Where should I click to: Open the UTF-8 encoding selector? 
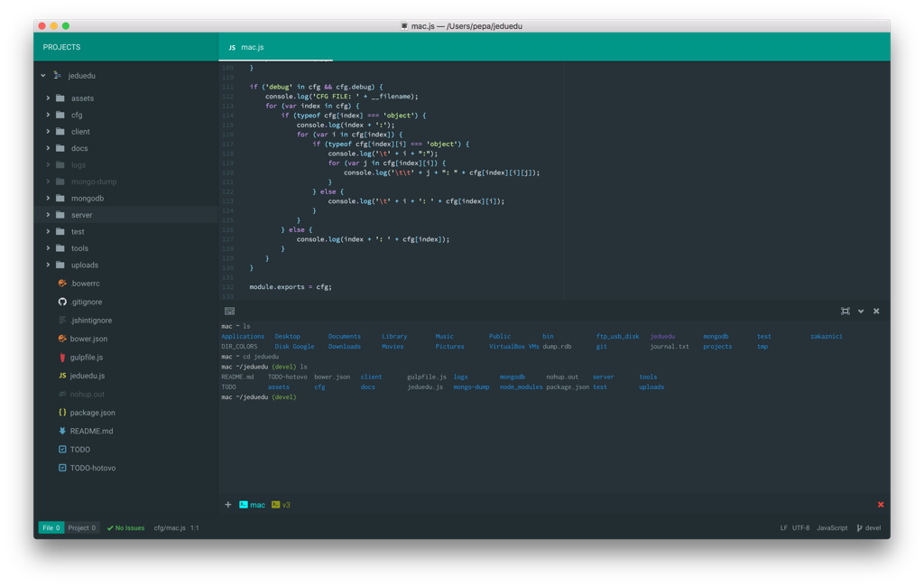pyautogui.click(x=799, y=527)
